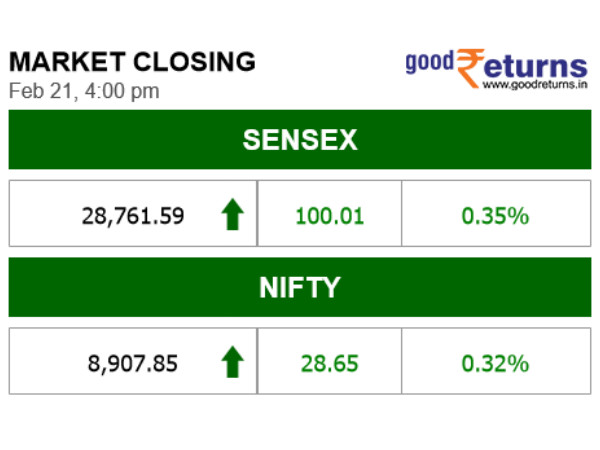Image resolution: width=600 pixels, height=450 pixels.
Task: Click the Sensex point change 100.01
Action: click(x=330, y=215)
